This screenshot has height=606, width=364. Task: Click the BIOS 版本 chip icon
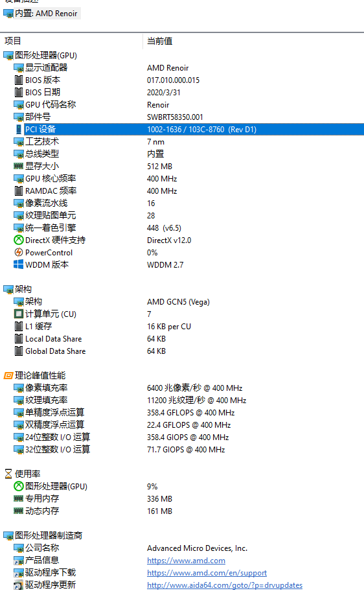pyautogui.click(x=19, y=80)
